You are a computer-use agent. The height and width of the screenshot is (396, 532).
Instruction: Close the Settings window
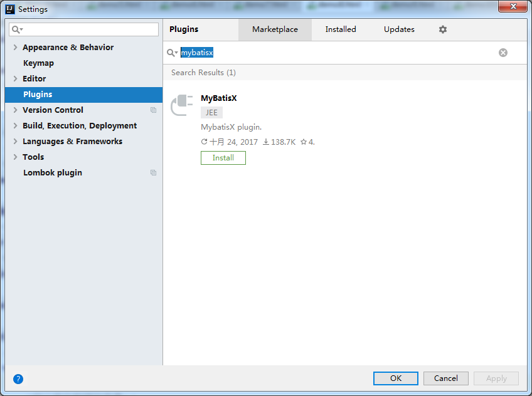[513, 6]
